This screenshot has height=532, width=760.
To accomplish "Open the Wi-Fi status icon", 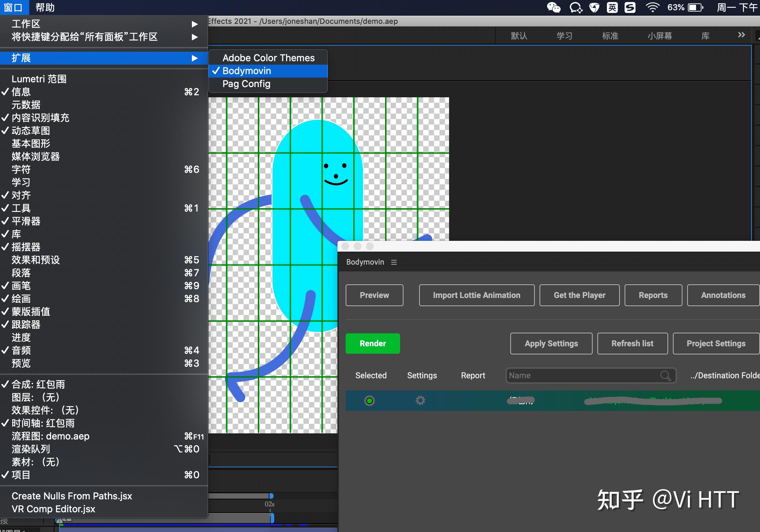I will coord(652,7).
